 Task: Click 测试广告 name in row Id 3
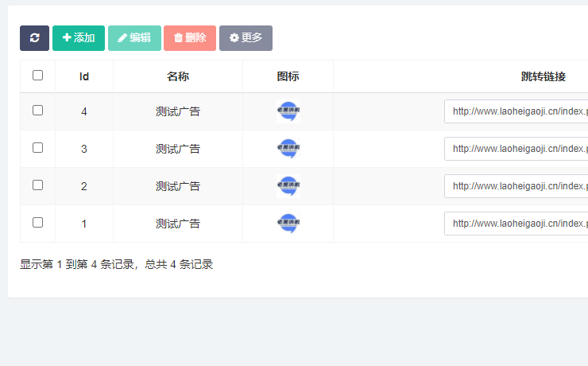pyautogui.click(x=178, y=149)
